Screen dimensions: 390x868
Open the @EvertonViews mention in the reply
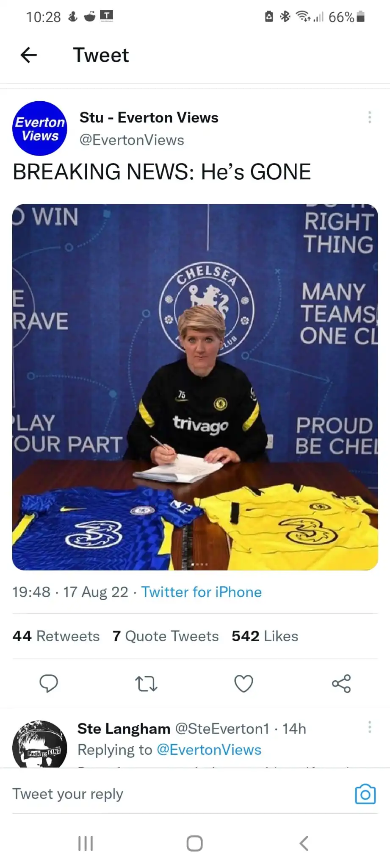(x=209, y=749)
